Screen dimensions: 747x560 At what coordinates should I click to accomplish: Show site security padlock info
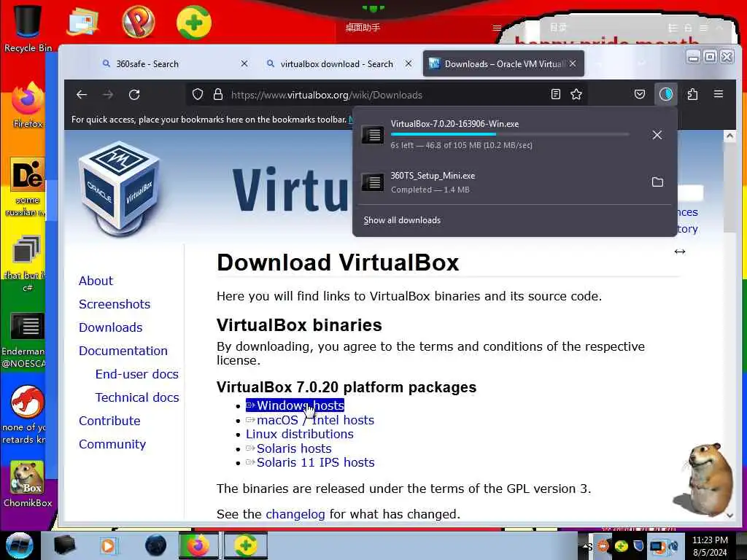218,94
